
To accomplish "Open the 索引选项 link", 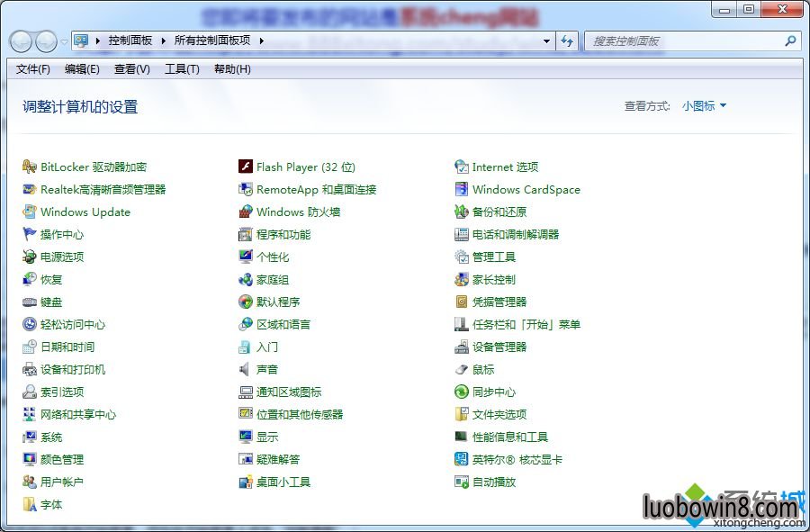I will pyautogui.click(x=62, y=392).
